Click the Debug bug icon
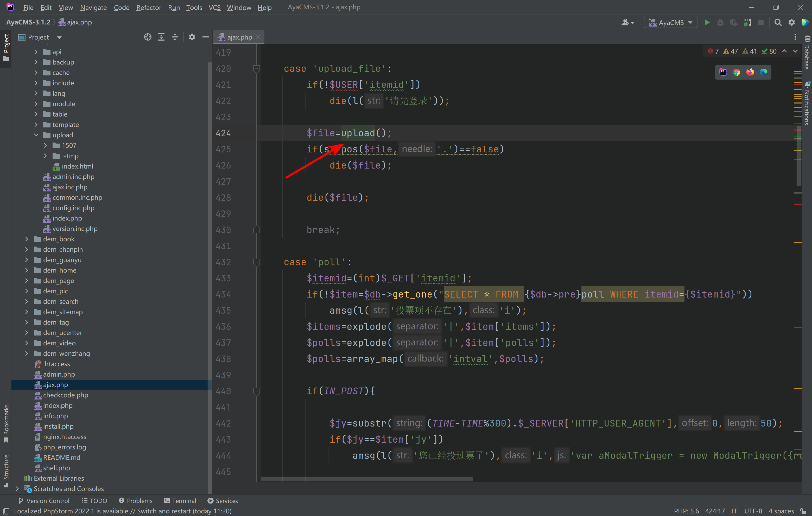This screenshot has width=812, height=516. point(720,23)
